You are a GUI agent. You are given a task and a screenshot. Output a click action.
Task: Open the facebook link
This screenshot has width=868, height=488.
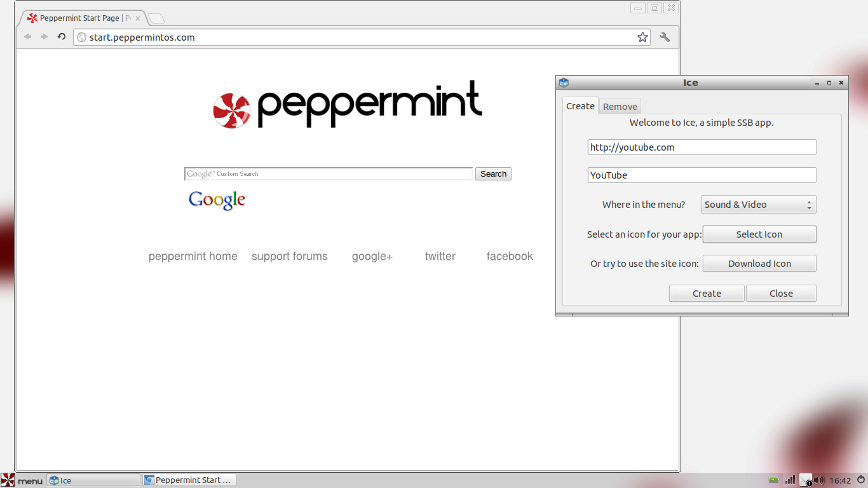coord(510,256)
